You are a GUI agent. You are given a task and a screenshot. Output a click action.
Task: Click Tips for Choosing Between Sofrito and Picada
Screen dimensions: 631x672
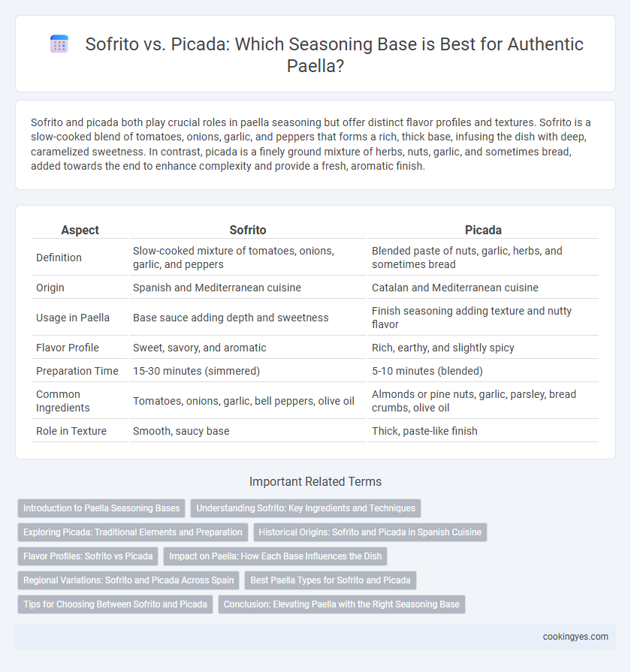click(116, 604)
